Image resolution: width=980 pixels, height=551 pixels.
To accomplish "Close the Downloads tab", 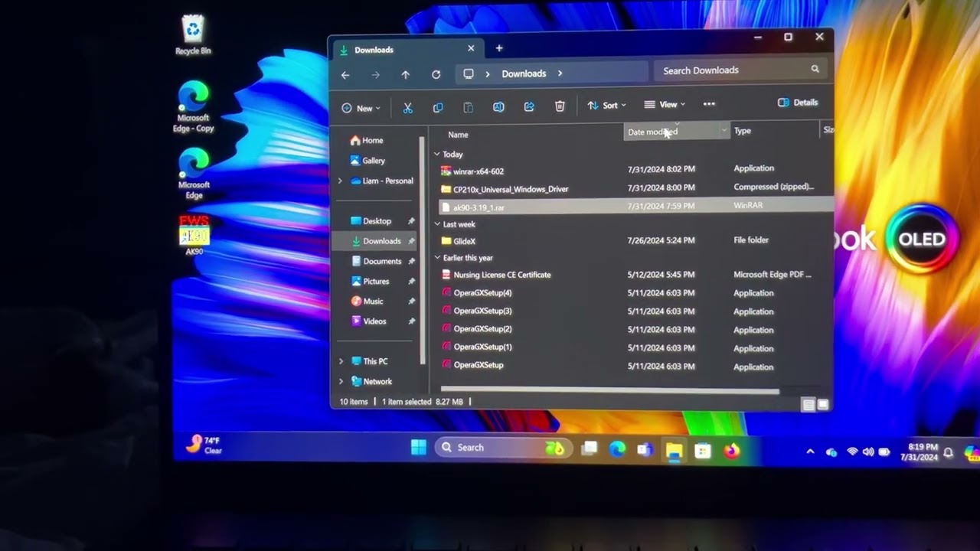I will pos(471,48).
